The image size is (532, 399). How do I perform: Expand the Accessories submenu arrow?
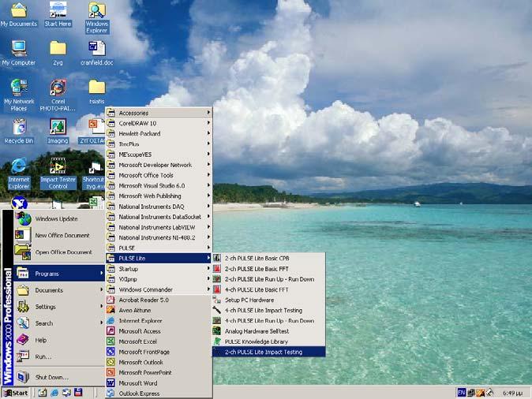coord(208,113)
